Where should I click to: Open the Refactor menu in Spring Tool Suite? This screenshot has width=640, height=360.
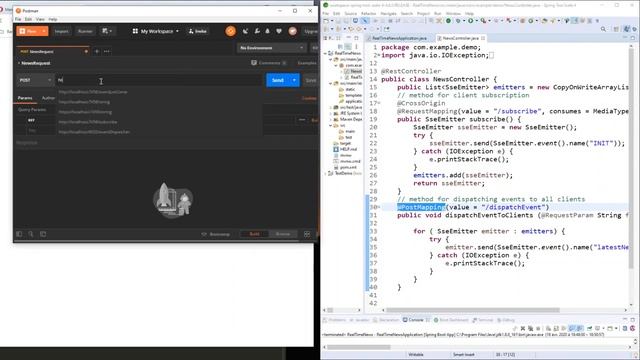click(x=368, y=13)
